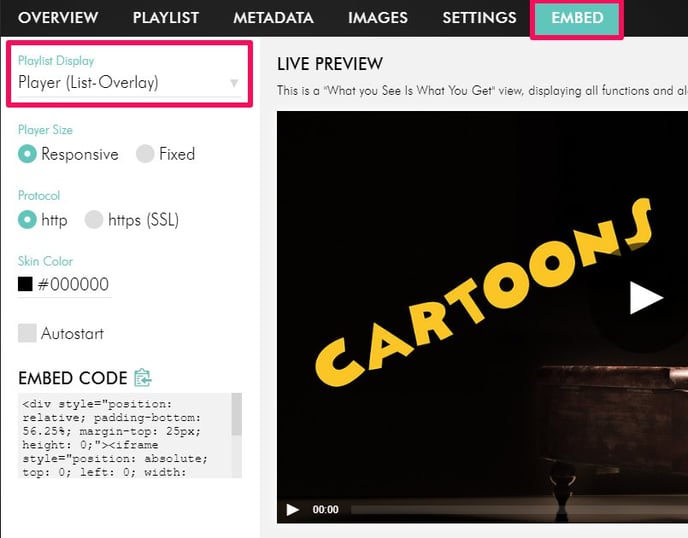Select the Embed tab
This screenshot has width=688, height=538.
click(x=577, y=18)
